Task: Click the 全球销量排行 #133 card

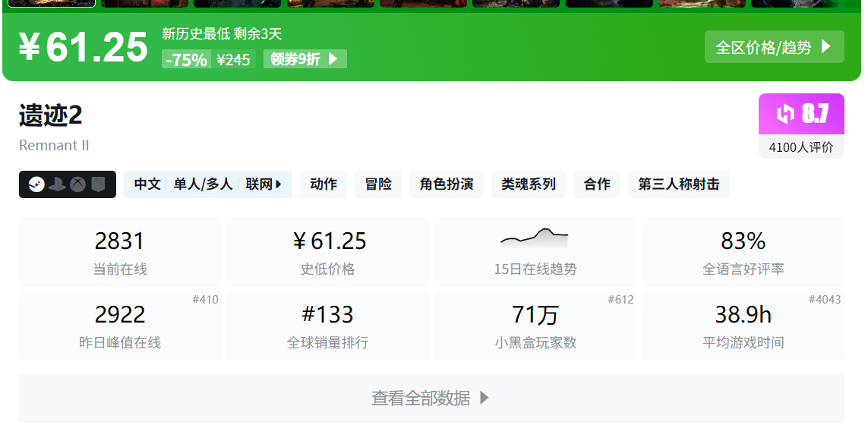Action: [328, 326]
